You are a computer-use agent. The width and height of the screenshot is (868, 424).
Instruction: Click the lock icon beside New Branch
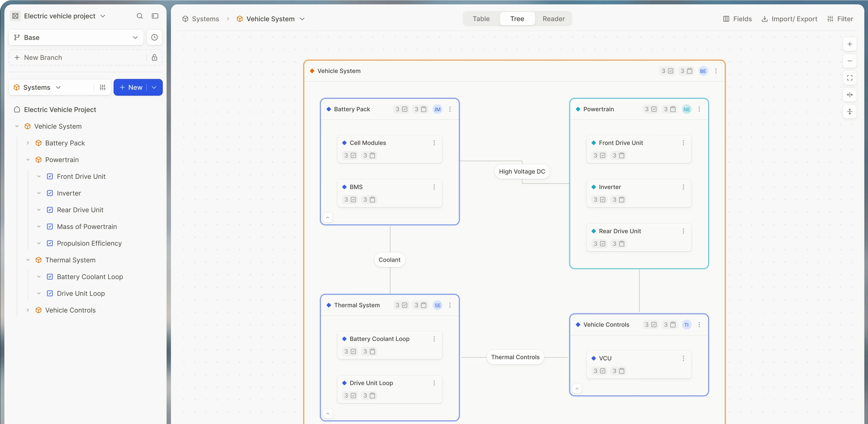[154, 58]
